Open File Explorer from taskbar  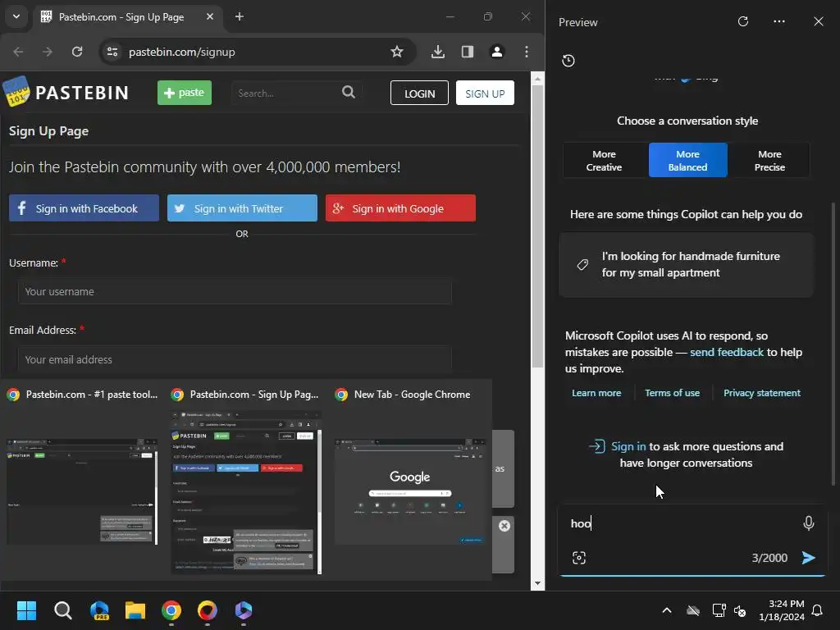pyautogui.click(x=135, y=610)
